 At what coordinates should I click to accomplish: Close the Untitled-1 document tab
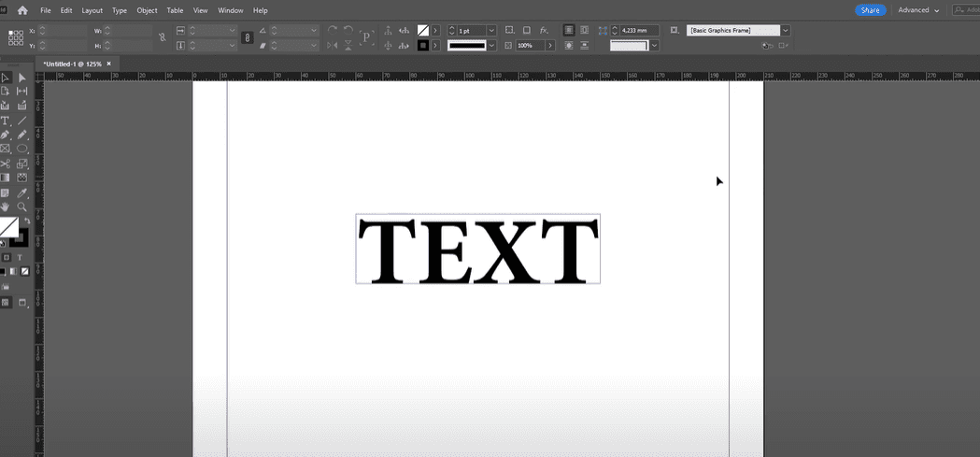coord(108,64)
